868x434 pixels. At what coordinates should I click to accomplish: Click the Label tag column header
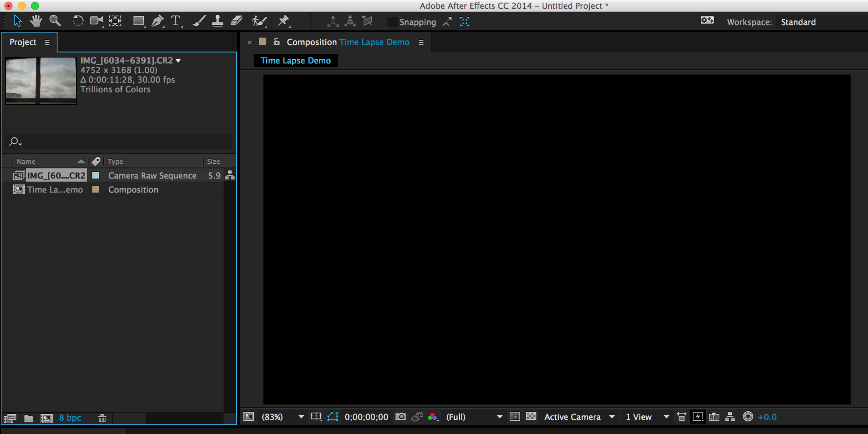click(x=96, y=161)
